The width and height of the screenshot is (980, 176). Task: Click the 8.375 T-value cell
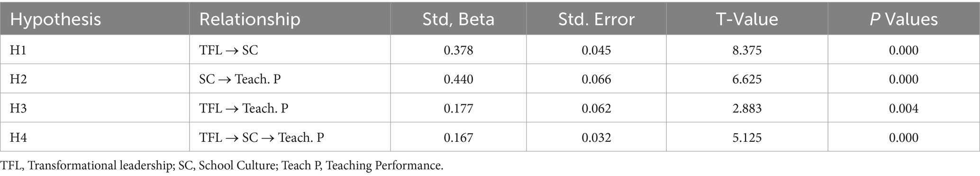[747, 50]
